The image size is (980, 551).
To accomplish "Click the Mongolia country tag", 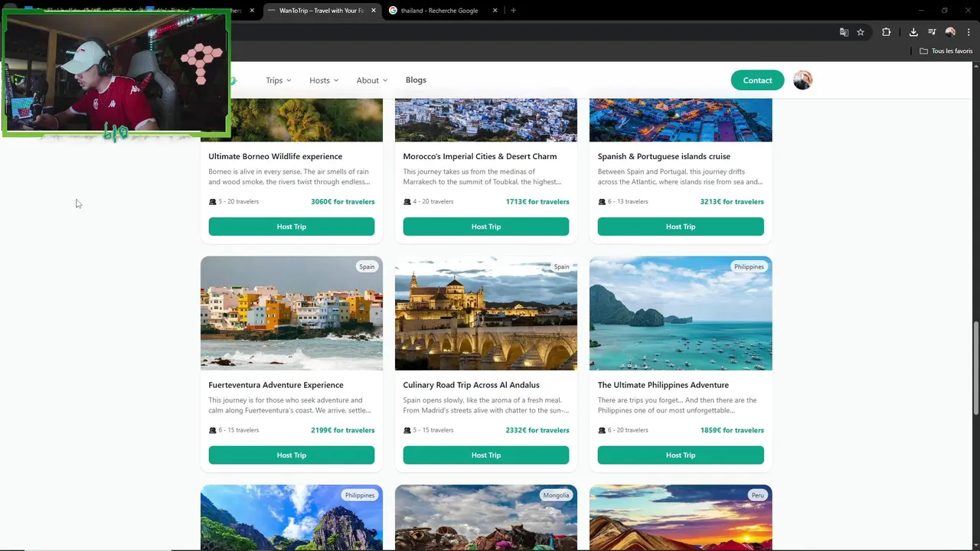I will pos(556,495).
